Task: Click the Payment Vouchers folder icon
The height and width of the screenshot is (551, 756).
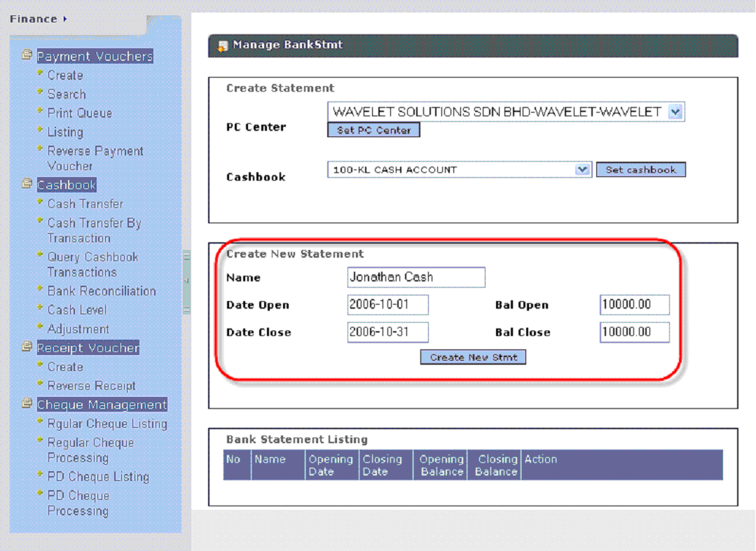Action: point(27,55)
